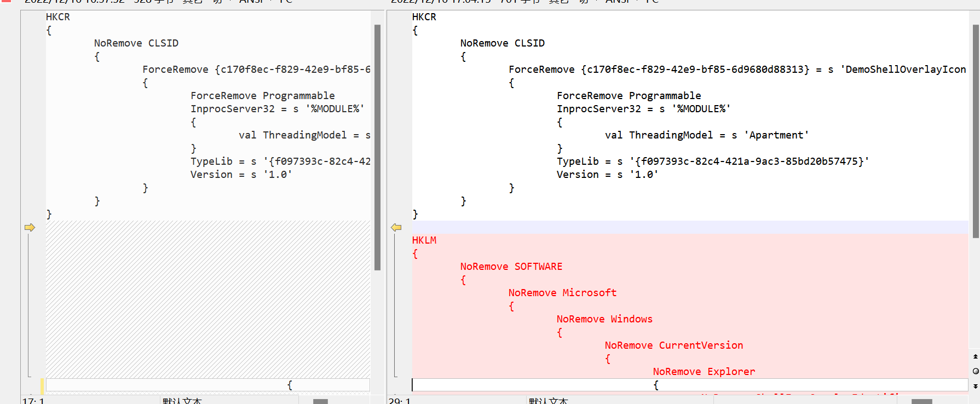Select the red HKLM line in right pane
Image resolution: width=980 pixels, height=404 pixels.
[x=424, y=240]
